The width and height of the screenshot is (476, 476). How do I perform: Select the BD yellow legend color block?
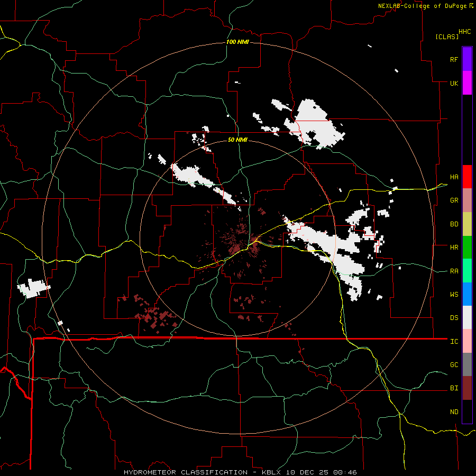[x=467, y=224]
